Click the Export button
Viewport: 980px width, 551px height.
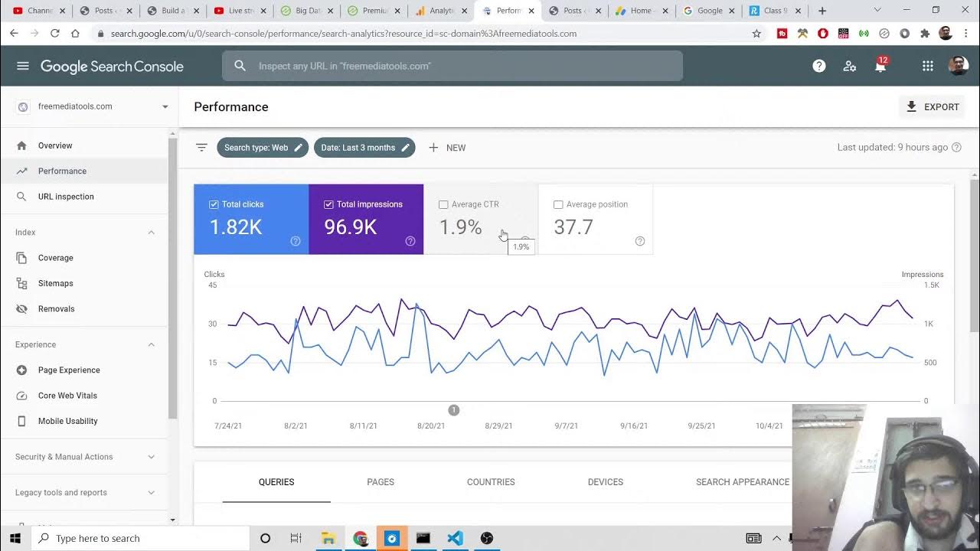[x=932, y=107]
